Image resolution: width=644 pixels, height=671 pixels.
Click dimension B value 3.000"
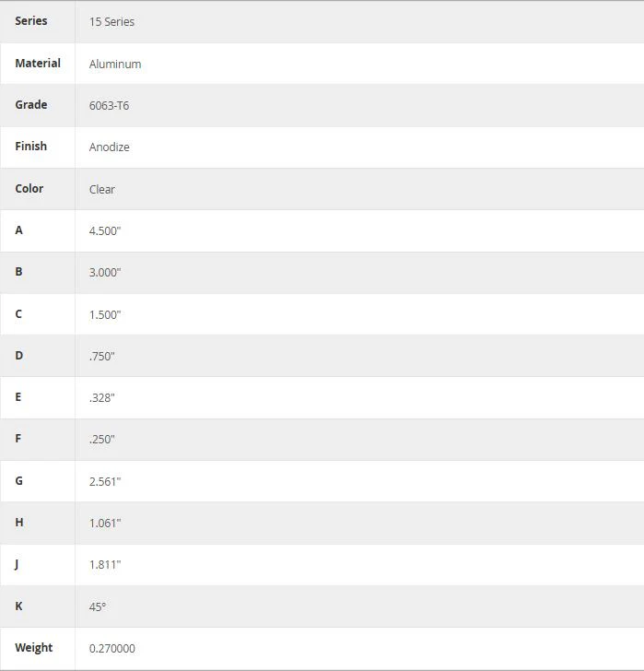coord(105,273)
